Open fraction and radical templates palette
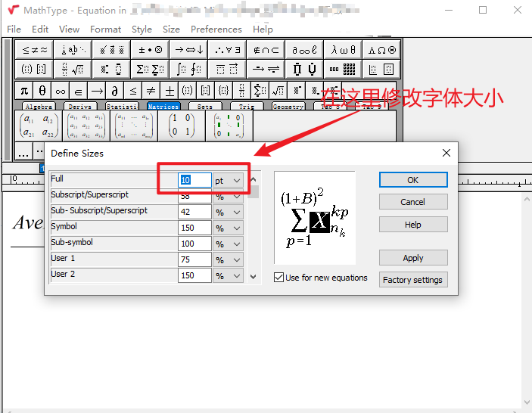The image size is (532, 413). pyautogui.click(x=73, y=69)
